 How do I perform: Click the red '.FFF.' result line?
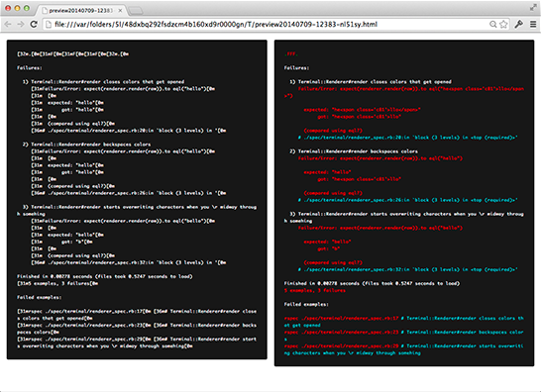(291, 54)
